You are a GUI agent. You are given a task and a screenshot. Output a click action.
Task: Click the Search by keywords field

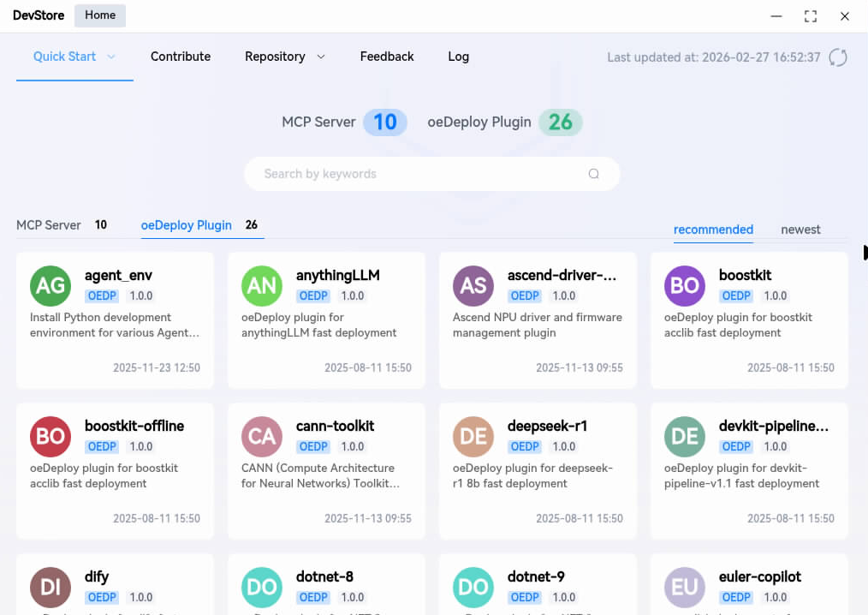tap(419, 174)
